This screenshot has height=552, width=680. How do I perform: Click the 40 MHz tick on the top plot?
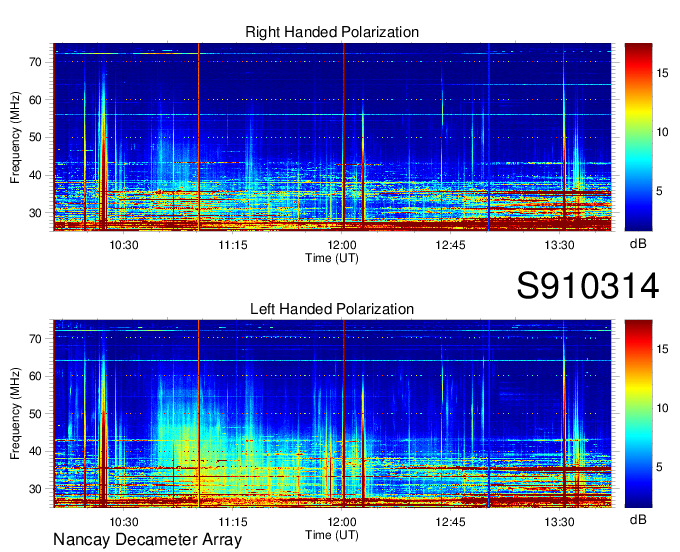point(36,176)
